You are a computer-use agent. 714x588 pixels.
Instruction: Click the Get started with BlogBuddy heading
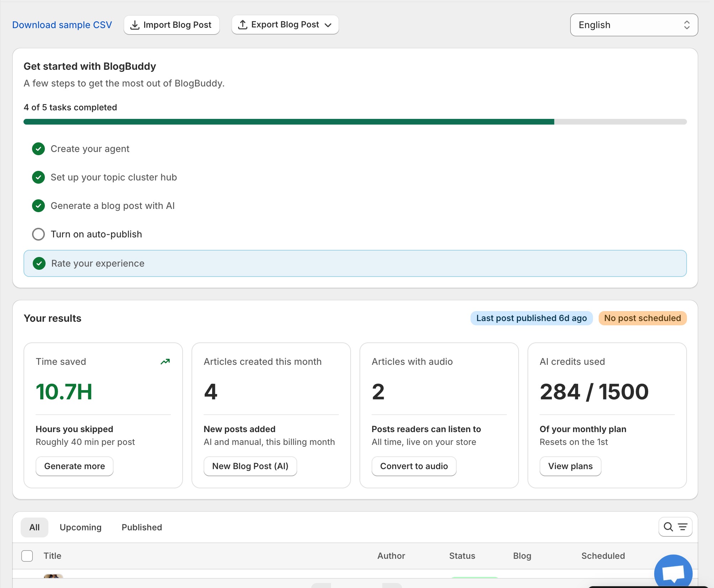90,67
